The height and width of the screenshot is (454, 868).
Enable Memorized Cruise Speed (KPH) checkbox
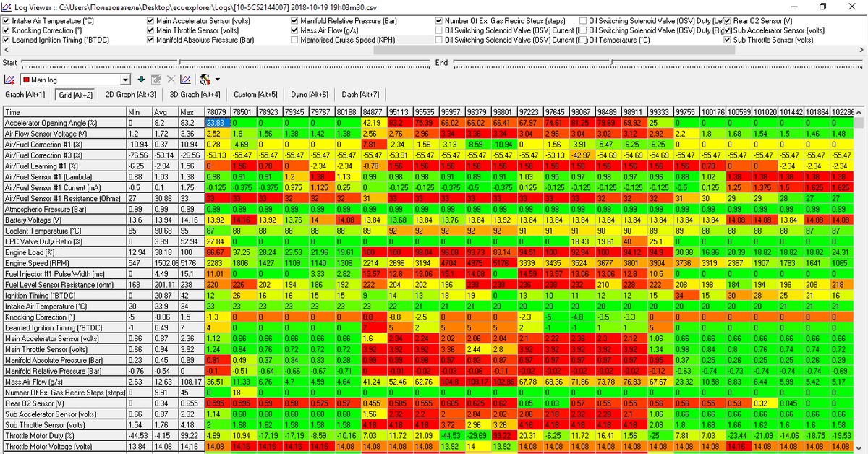tap(294, 40)
